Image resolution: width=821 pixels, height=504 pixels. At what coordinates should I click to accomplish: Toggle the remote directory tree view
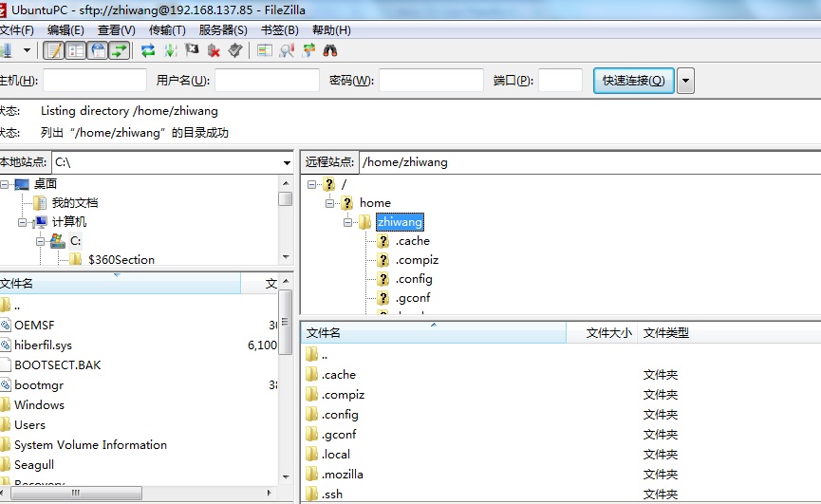[98, 50]
